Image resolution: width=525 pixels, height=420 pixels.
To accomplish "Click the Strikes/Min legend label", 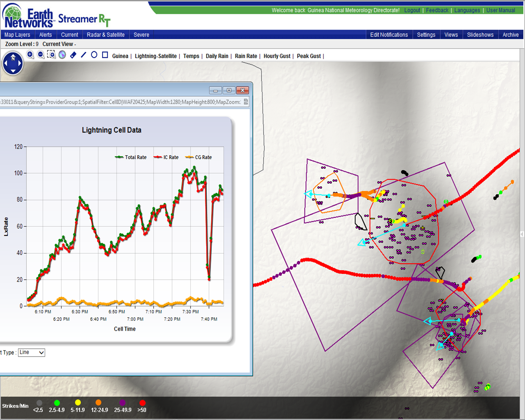I will pyautogui.click(x=15, y=406).
